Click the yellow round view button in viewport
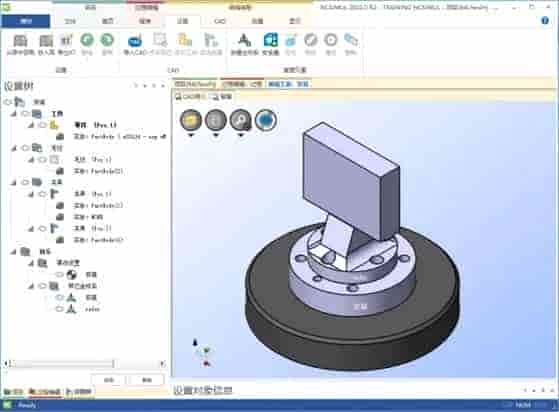The width and height of the screenshot is (559, 412). [x=191, y=120]
